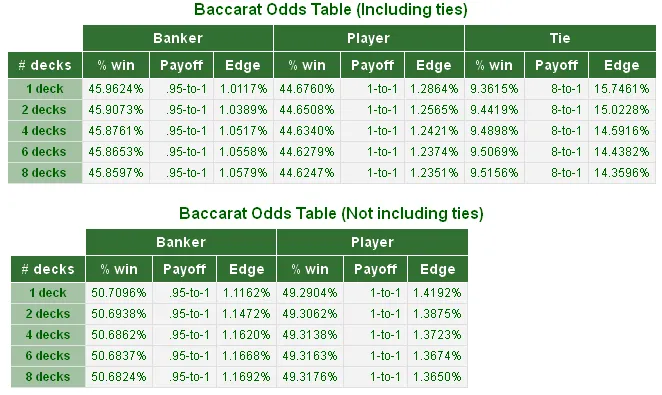The width and height of the screenshot is (662, 395).
Task: Click the '1 deck' row label in the top table
Action: (45, 89)
